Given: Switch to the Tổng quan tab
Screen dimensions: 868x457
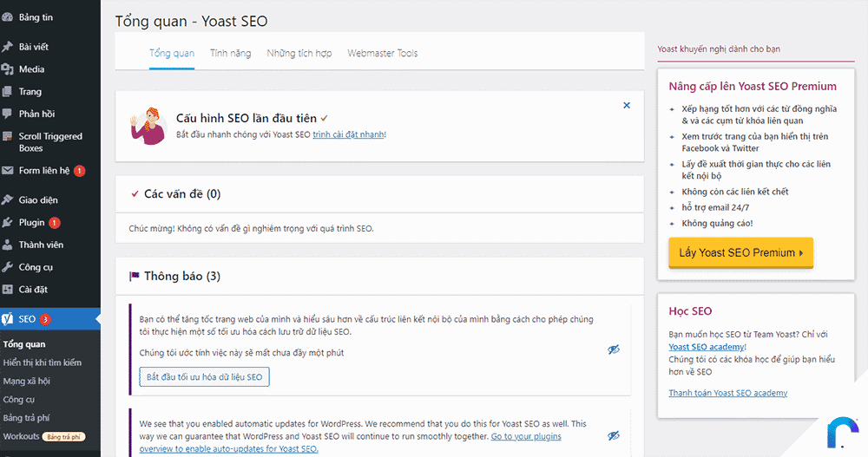Looking at the screenshot, I should 172,53.
